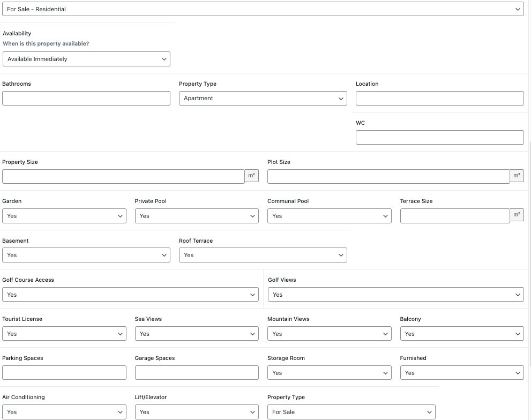Expand the Availability dropdown
This screenshot has height=420, width=531.
click(x=86, y=59)
